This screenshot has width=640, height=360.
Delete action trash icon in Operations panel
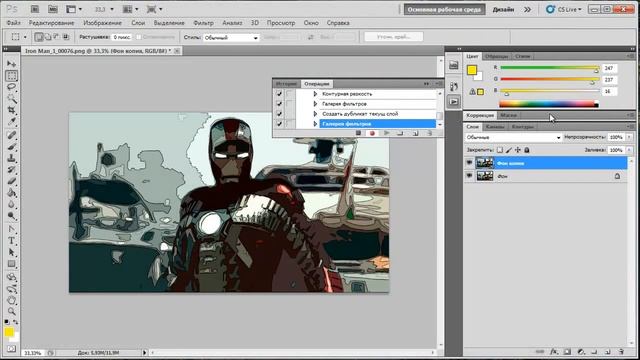point(429,133)
